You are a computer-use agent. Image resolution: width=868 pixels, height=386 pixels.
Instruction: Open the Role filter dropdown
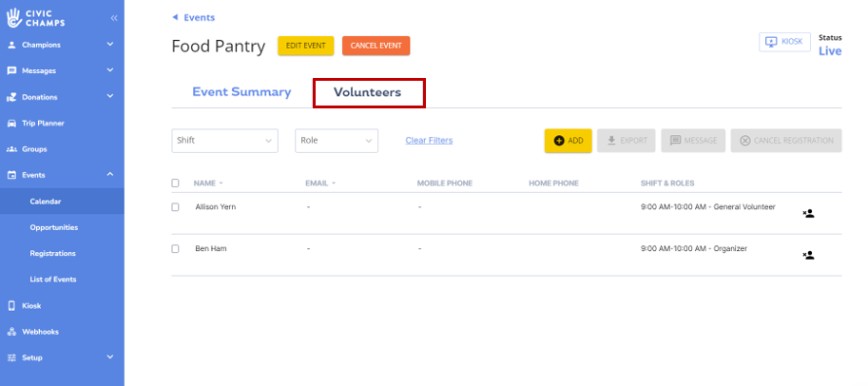click(x=337, y=141)
